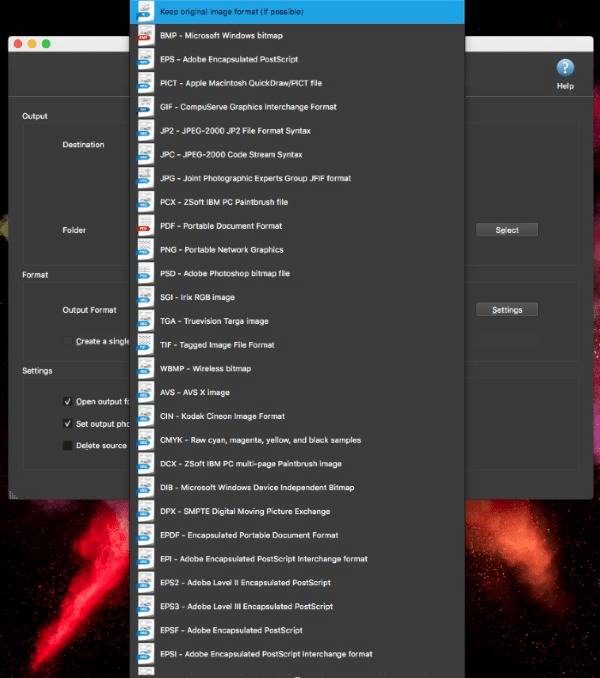The height and width of the screenshot is (678, 600).
Task: Click the WBMP format file icon
Action: [145, 368]
